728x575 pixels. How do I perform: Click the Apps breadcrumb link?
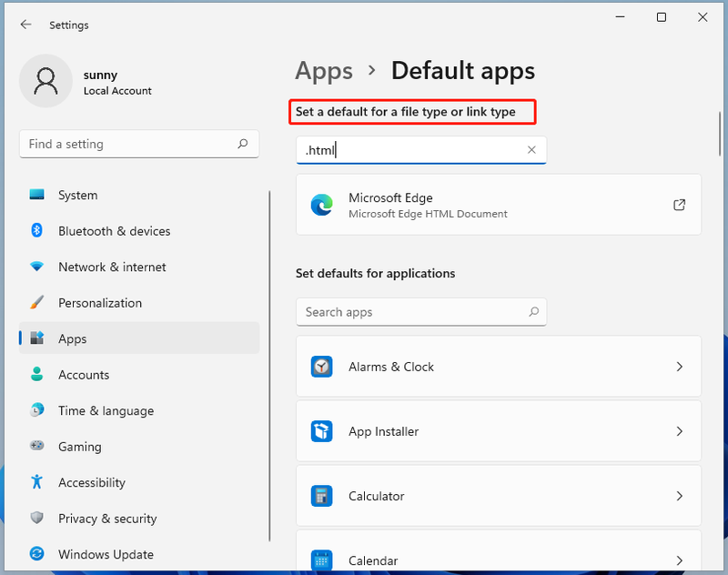[324, 72]
